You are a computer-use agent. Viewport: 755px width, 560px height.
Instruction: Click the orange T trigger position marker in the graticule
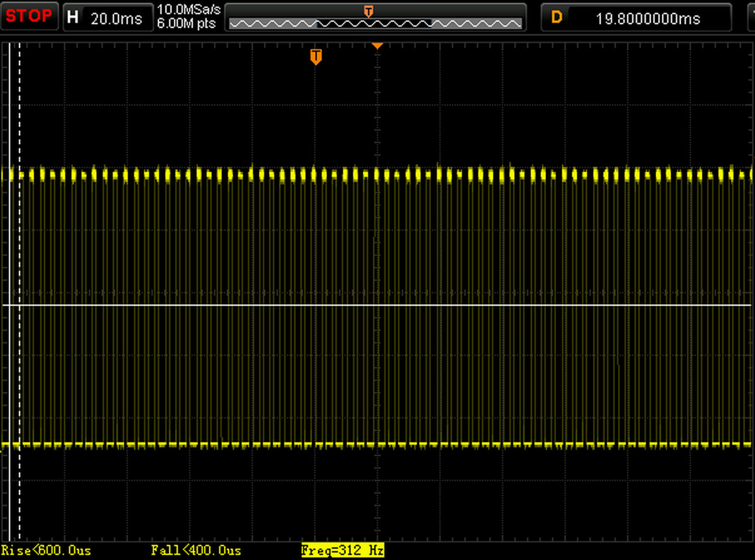point(316,57)
